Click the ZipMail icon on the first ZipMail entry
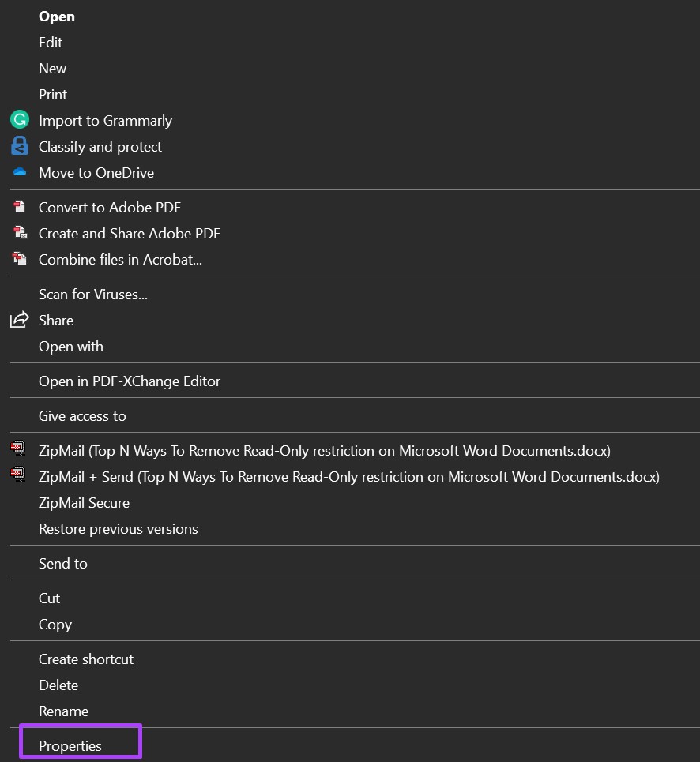The image size is (700, 762). click(x=18, y=448)
